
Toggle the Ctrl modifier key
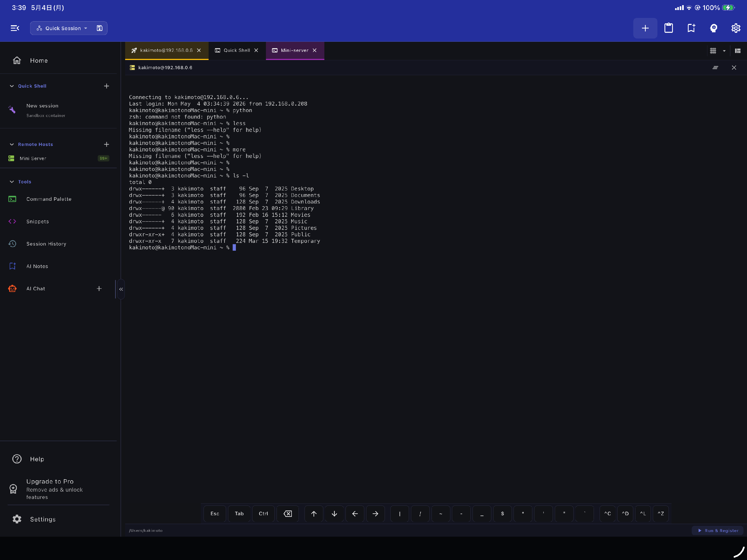(263, 514)
